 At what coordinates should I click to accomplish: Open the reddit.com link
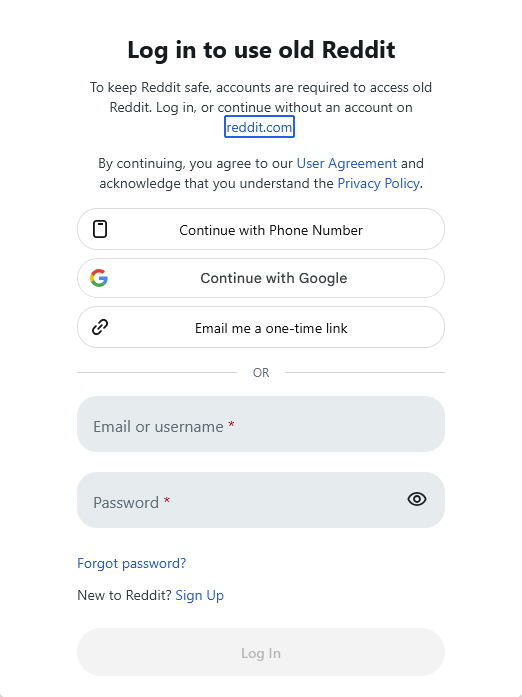click(259, 127)
